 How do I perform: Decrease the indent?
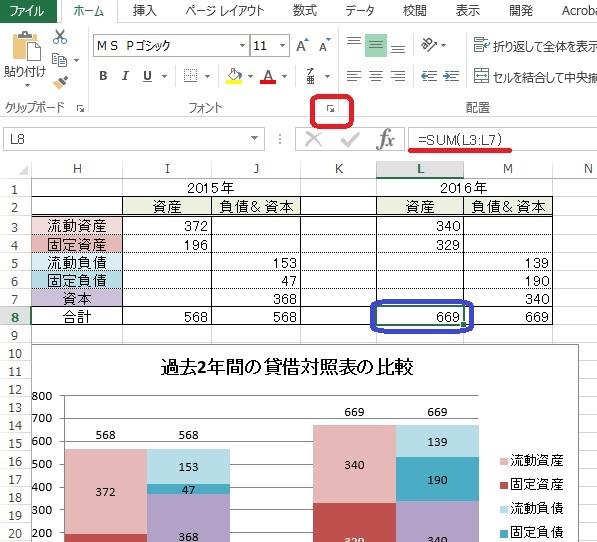pos(429,76)
